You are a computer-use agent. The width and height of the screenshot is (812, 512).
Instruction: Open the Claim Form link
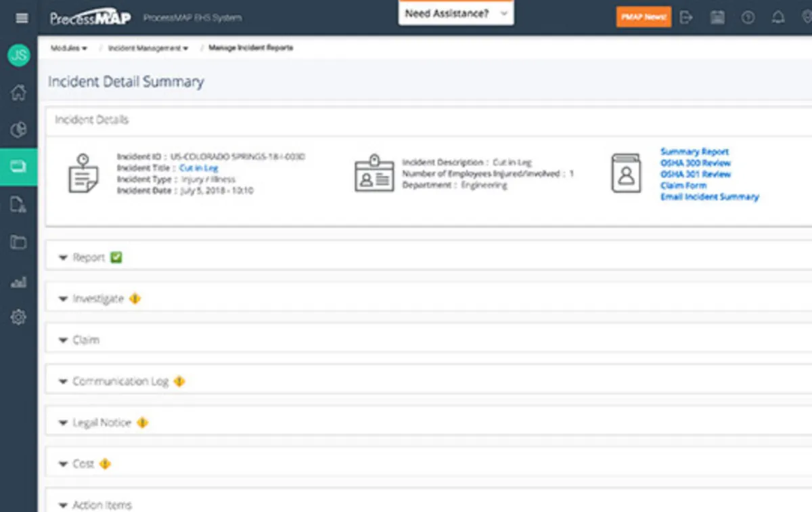tap(683, 185)
